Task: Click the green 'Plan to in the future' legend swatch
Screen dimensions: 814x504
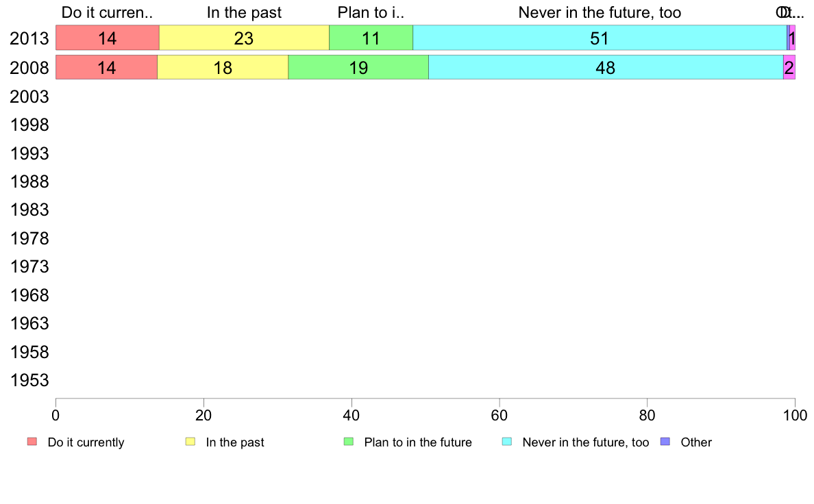Action: (x=349, y=442)
